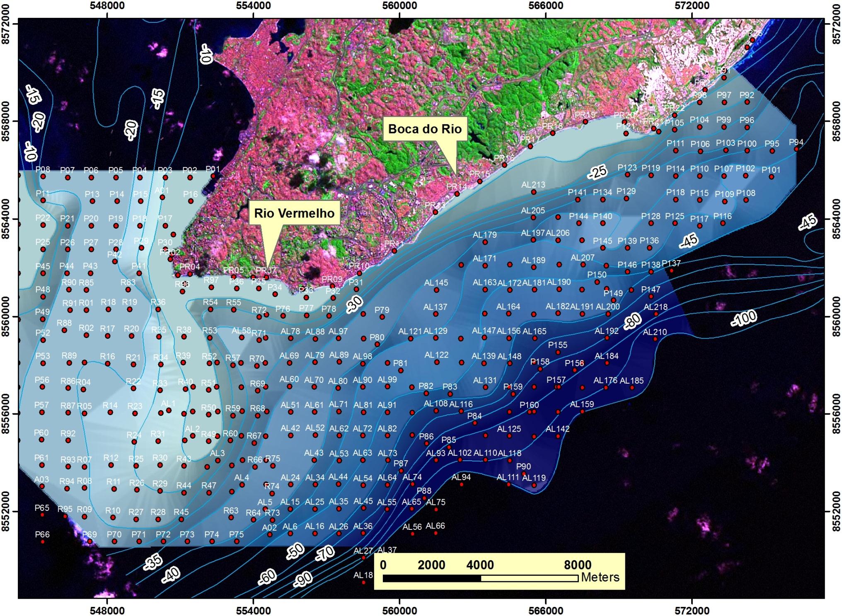Select station label R75

tap(273, 459)
